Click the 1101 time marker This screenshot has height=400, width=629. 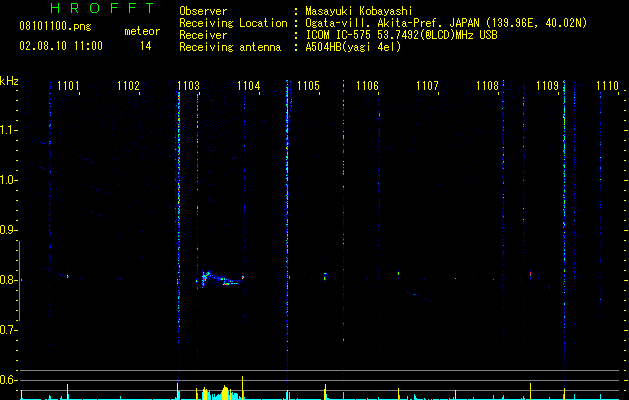coord(68,86)
